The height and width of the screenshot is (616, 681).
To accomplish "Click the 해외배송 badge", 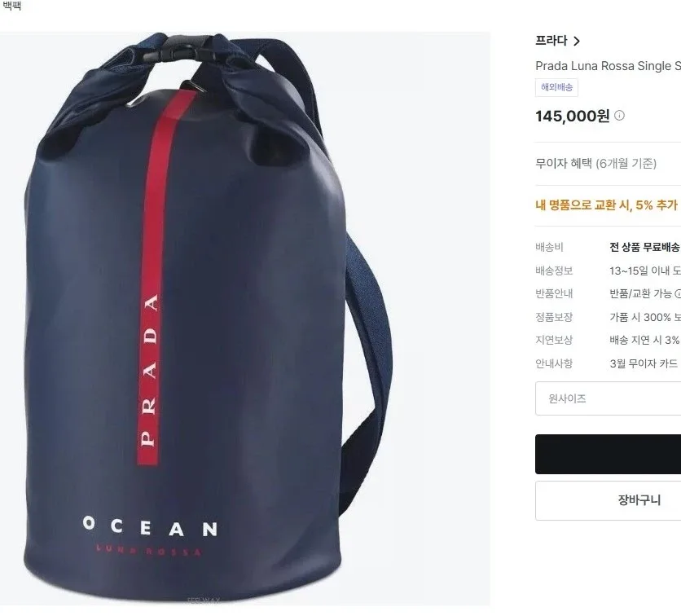I will [x=556, y=87].
